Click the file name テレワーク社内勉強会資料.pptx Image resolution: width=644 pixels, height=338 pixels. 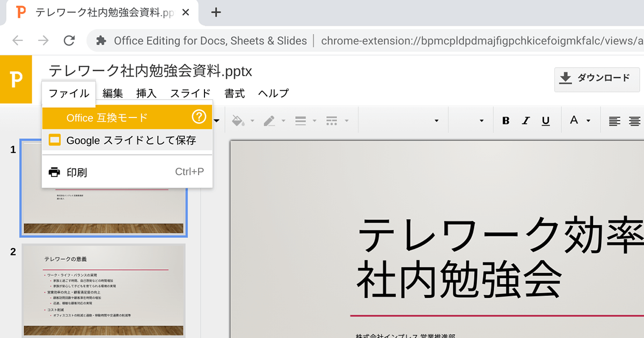tap(150, 71)
